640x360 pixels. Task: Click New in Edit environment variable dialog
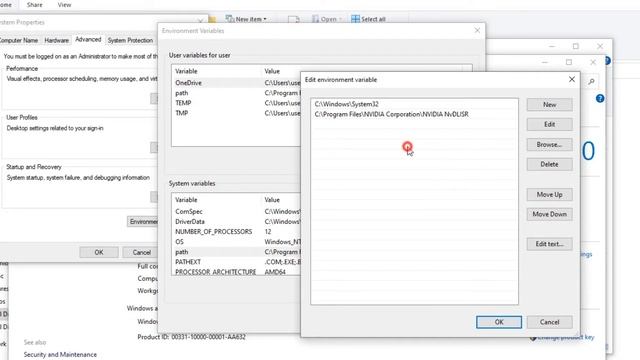(x=549, y=104)
